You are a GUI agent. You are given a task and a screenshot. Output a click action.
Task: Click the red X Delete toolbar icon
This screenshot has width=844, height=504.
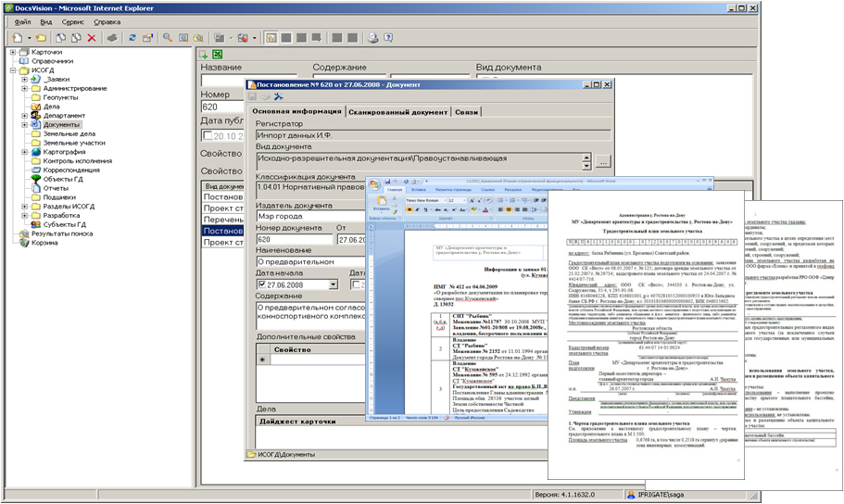92,38
